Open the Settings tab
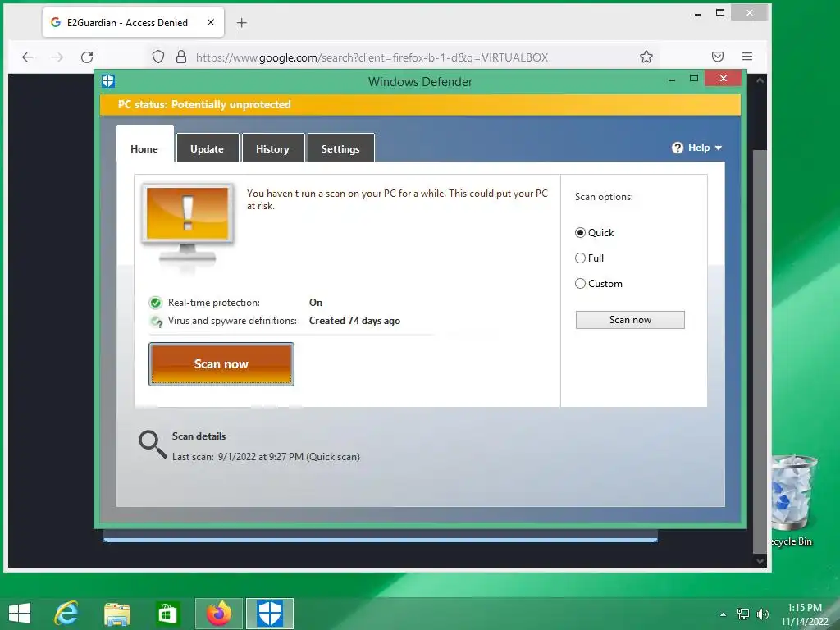The width and height of the screenshot is (840, 630). (x=340, y=149)
